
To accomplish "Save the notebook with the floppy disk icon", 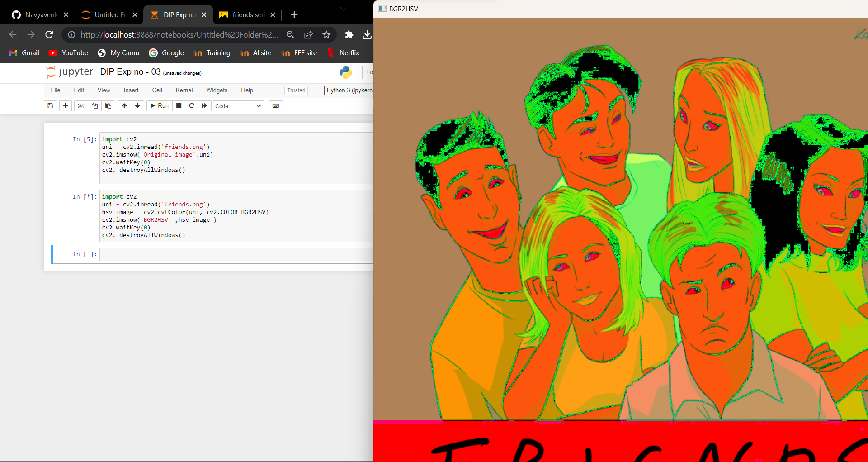I will [x=50, y=106].
